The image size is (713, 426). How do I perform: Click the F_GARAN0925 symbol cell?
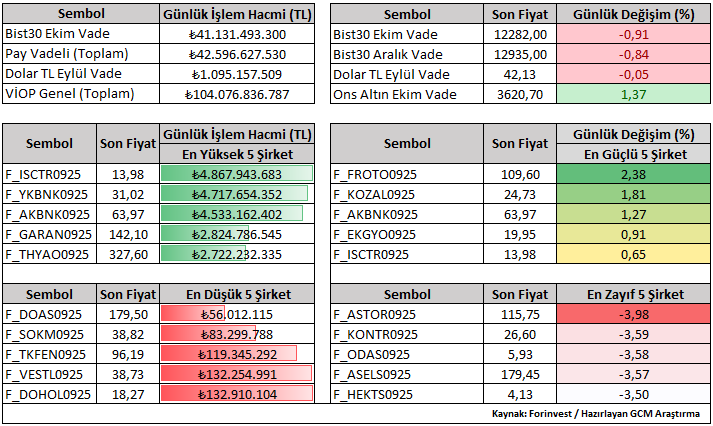[x=50, y=234]
